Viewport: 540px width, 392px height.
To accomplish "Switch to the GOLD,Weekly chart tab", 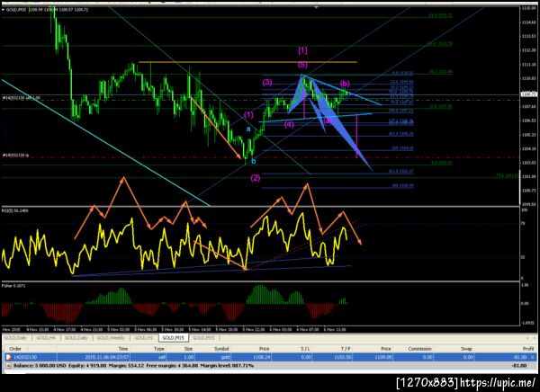I will [x=111, y=338].
